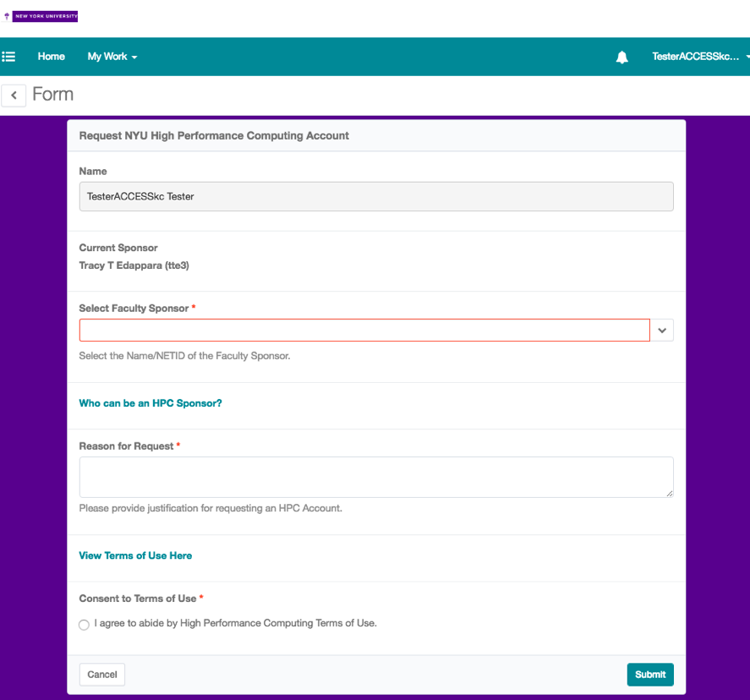
Task: Open the notifications bell
Action: coord(622,57)
